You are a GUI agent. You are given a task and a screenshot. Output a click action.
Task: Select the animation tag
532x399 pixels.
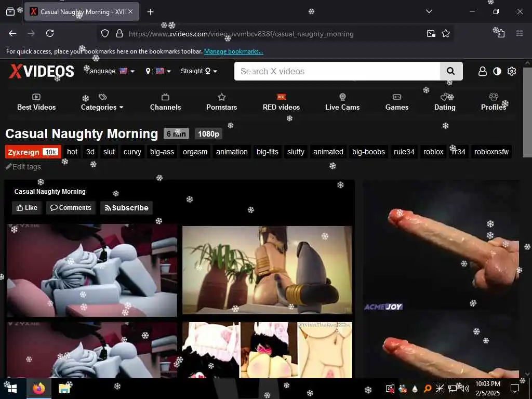tap(232, 152)
